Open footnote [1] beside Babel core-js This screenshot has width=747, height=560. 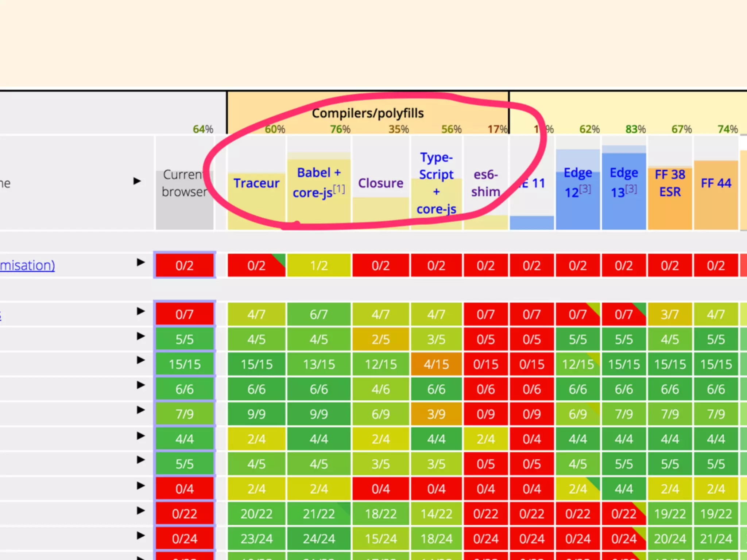click(x=339, y=189)
